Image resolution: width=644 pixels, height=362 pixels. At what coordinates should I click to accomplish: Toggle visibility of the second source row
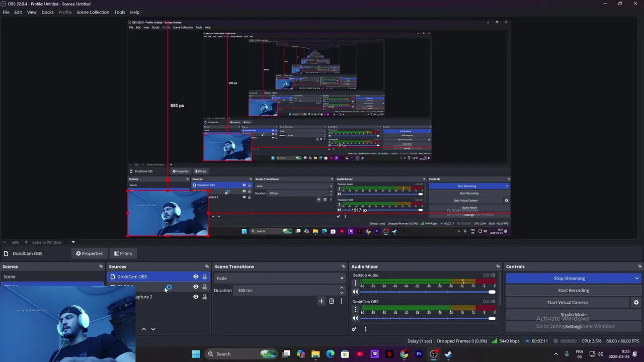click(196, 287)
